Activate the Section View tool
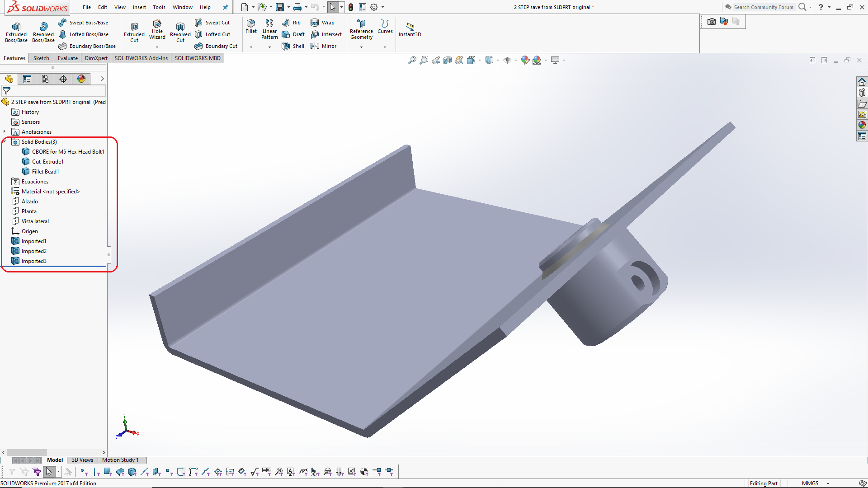The width and height of the screenshot is (868, 488). [448, 60]
